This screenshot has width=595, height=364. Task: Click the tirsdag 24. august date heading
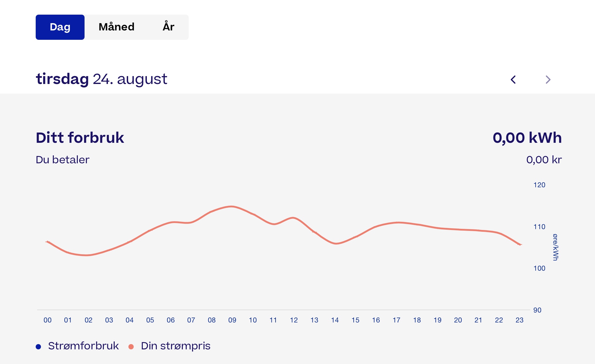pyautogui.click(x=102, y=79)
